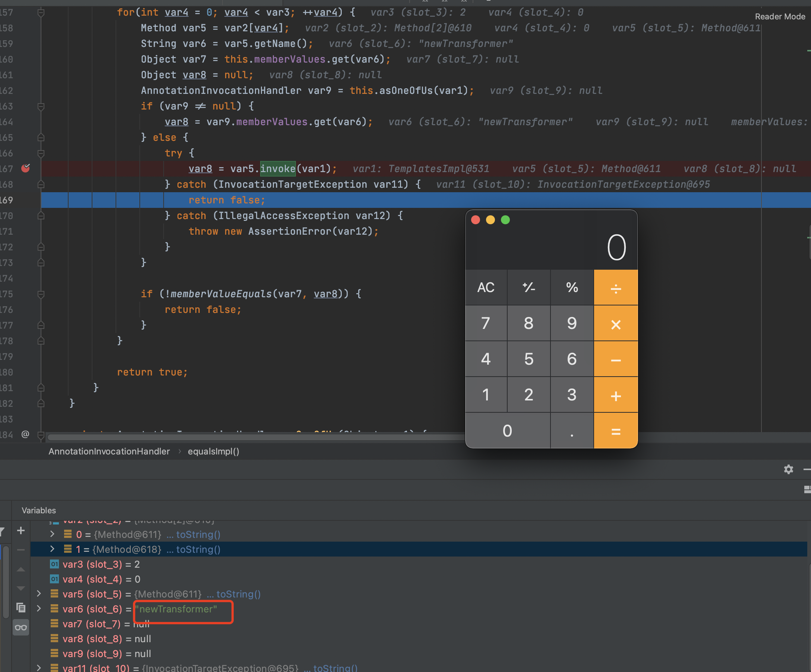
Task: Click Calculator equals button
Action: pos(616,431)
